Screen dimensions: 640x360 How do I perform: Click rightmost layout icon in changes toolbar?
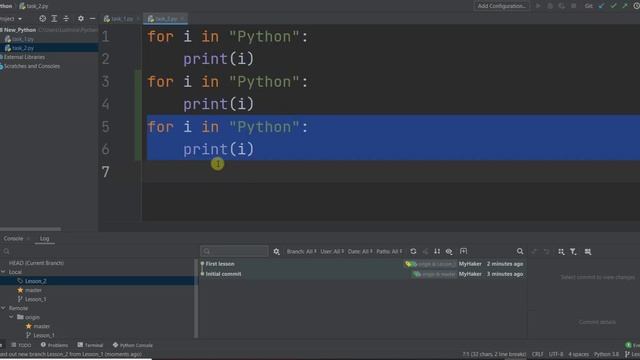click(588, 252)
